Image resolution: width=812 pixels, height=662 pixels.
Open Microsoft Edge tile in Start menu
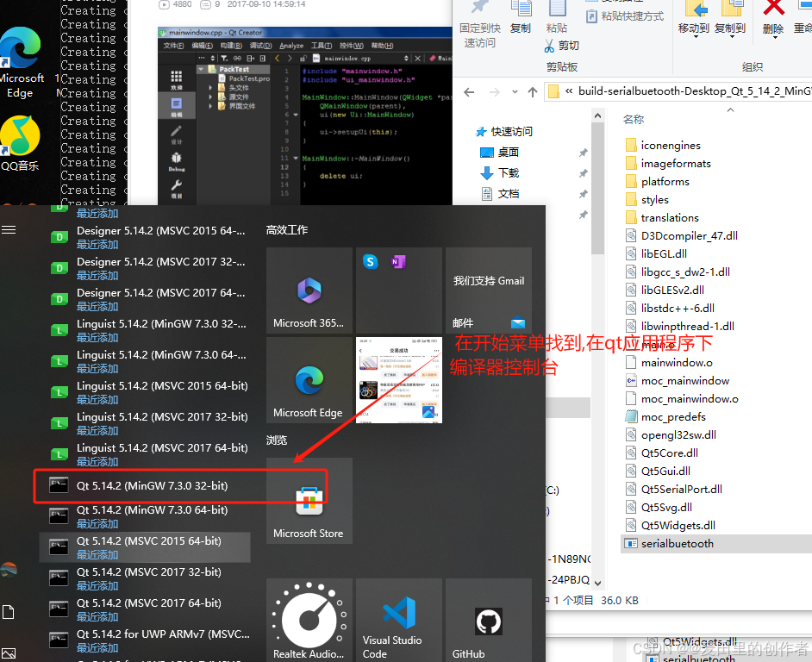pos(309,379)
